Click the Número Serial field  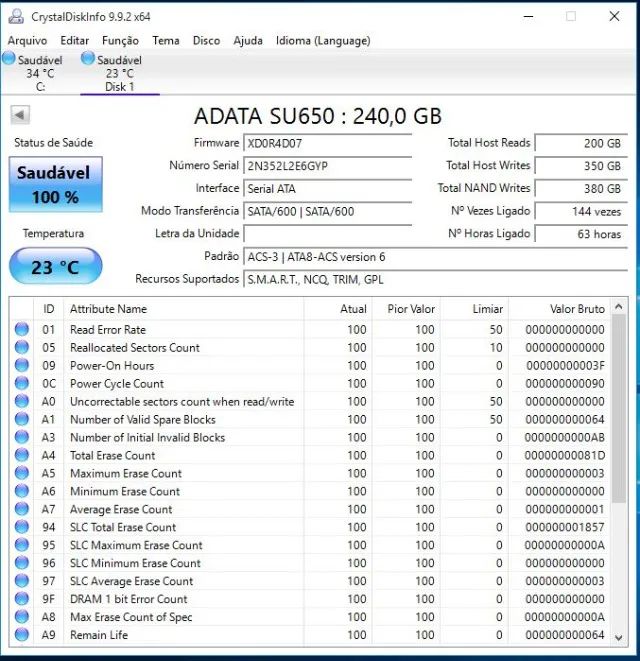pyautogui.click(x=327, y=166)
